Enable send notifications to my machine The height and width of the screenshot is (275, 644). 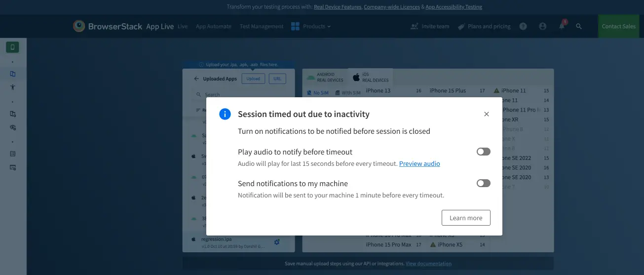coord(483,183)
